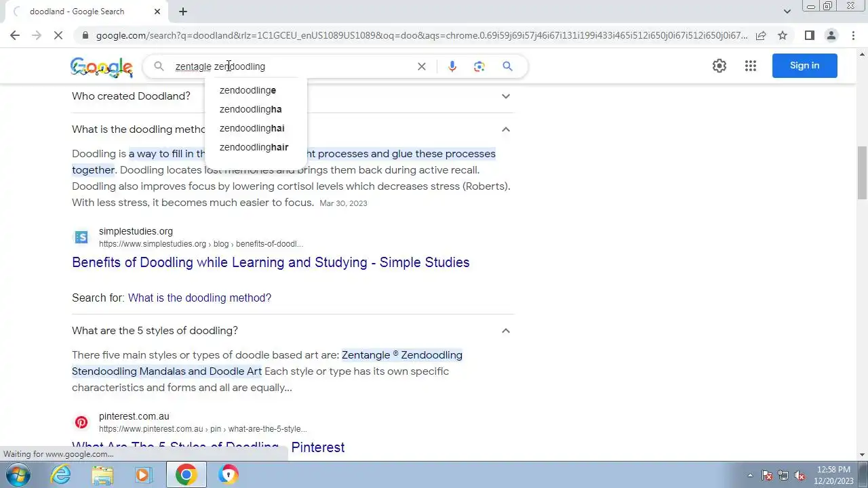Click the network tray icon
The width and height of the screenshot is (868, 488).
tap(783, 475)
